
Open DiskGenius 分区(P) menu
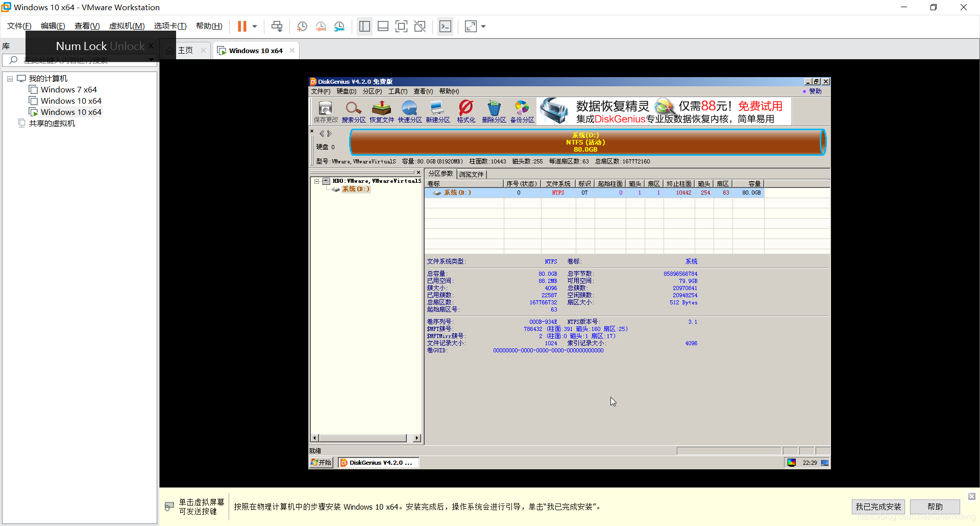tap(372, 91)
